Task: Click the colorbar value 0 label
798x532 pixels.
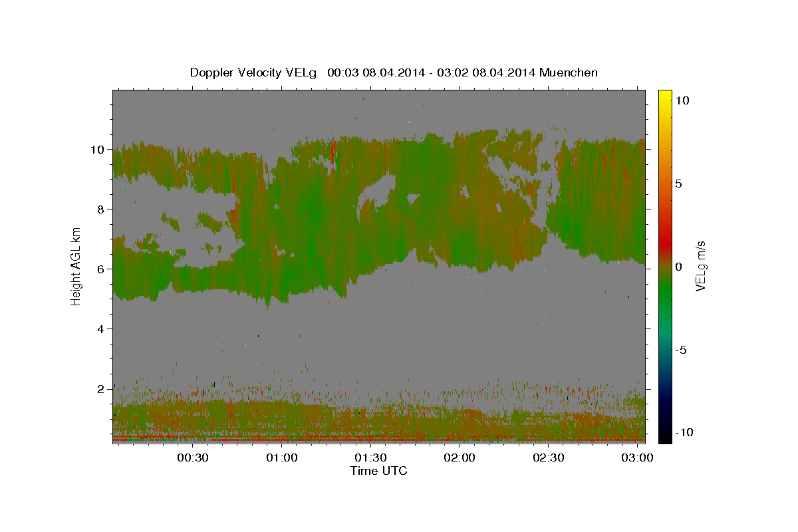Action: pyautogui.click(x=678, y=267)
